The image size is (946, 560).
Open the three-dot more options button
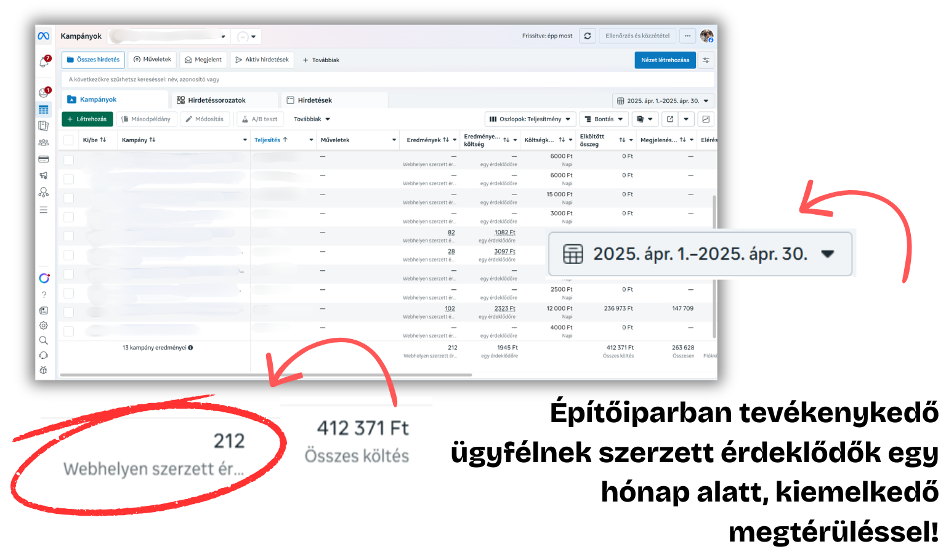point(687,36)
